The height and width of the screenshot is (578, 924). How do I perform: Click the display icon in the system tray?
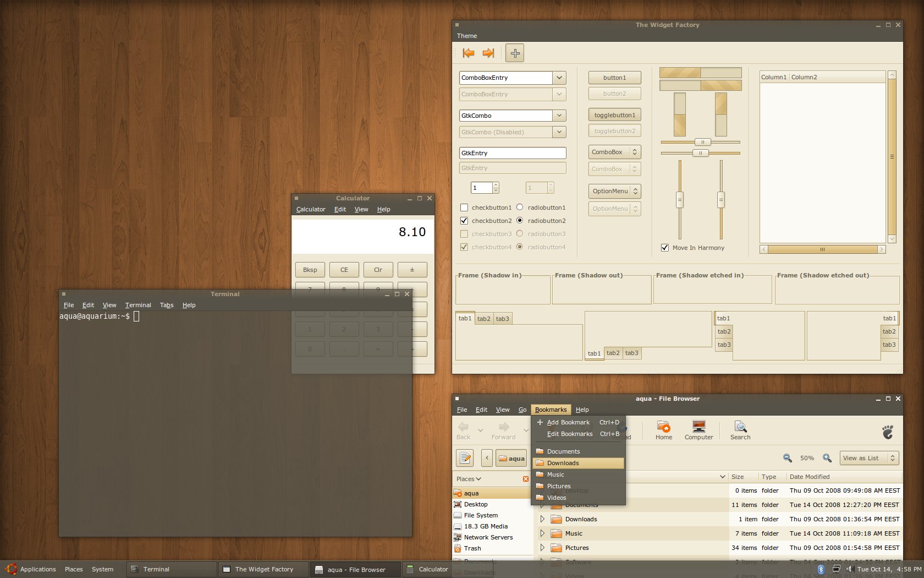point(836,569)
